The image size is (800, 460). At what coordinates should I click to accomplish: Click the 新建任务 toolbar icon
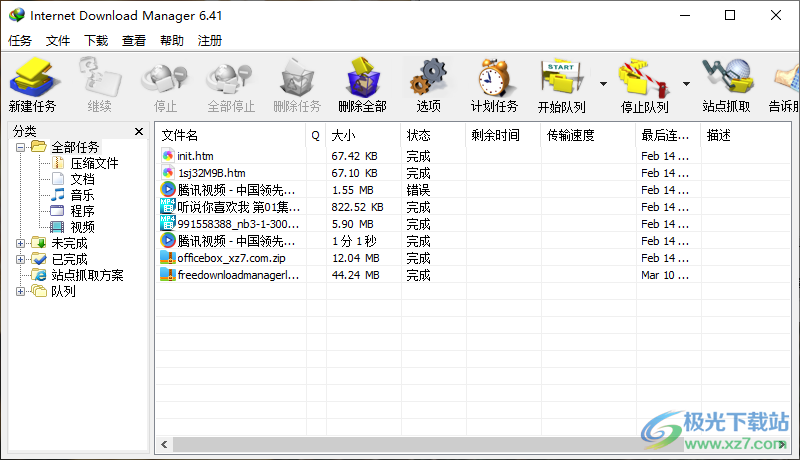33,78
